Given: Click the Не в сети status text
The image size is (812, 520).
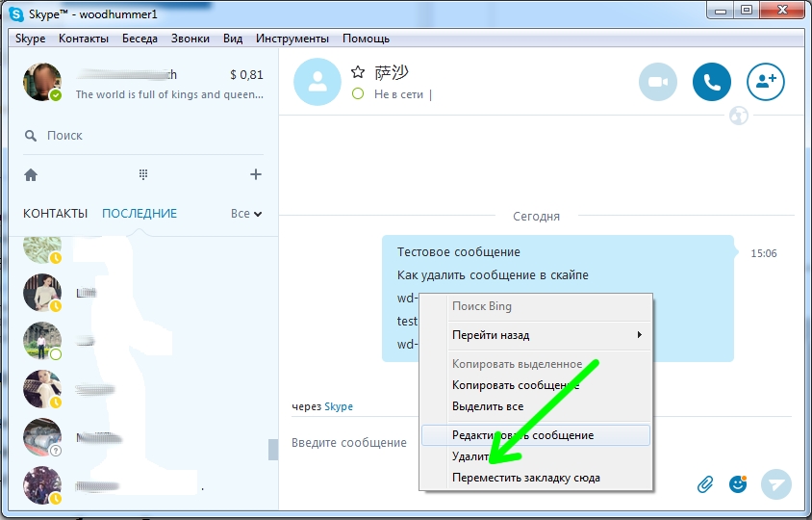Looking at the screenshot, I should tap(398, 95).
